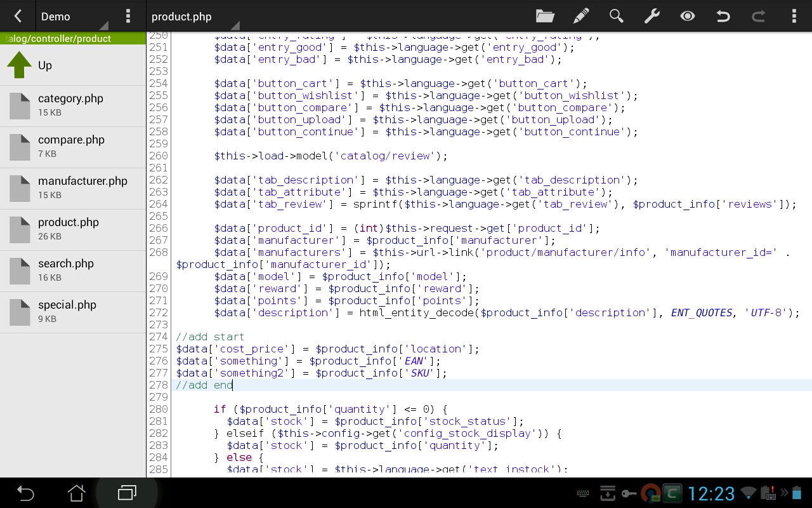Click the file icon beside compare.php
This screenshot has height=508, width=812.
[20, 147]
